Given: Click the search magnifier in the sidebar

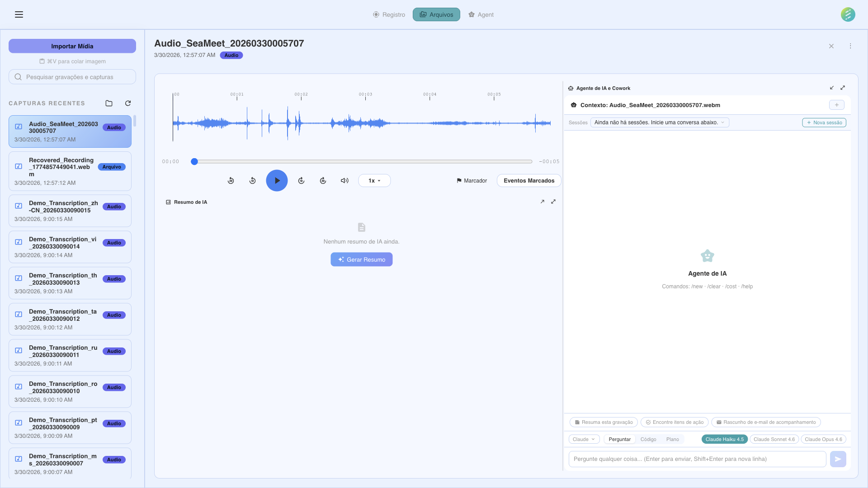Looking at the screenshot, I should coord(18,77).
